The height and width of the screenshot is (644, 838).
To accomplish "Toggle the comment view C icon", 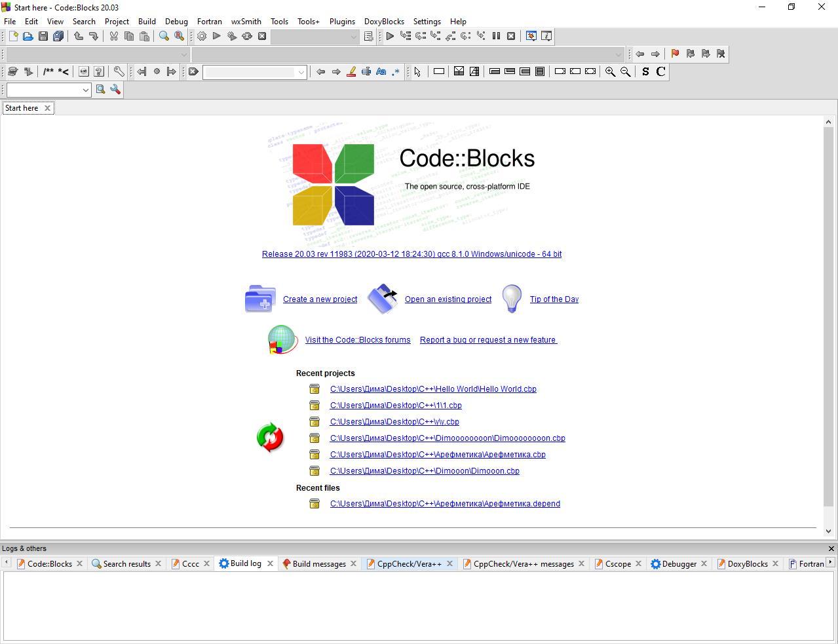I will coord(660,72).
